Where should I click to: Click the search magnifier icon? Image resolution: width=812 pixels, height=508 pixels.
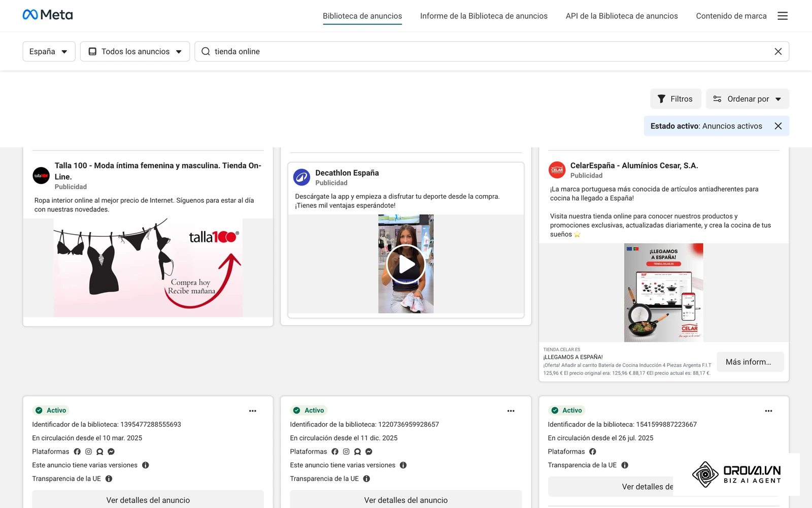click(x=206, y=51)
